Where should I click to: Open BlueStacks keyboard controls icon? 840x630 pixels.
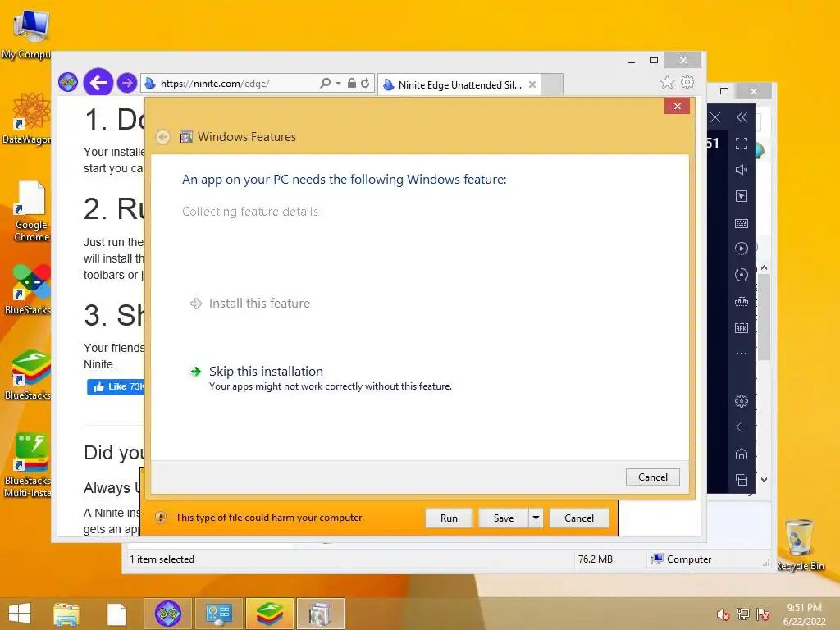(x=742, y=222)
